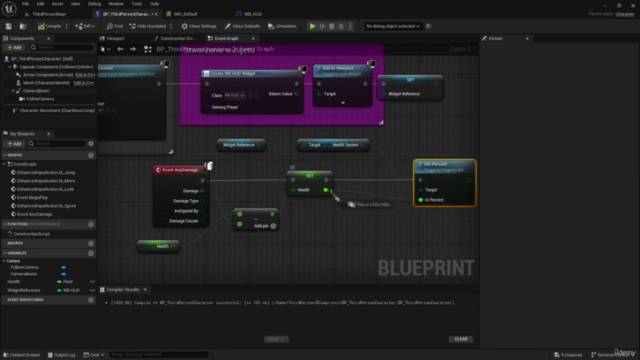Click the frame skip playback icon

point(322,26)
